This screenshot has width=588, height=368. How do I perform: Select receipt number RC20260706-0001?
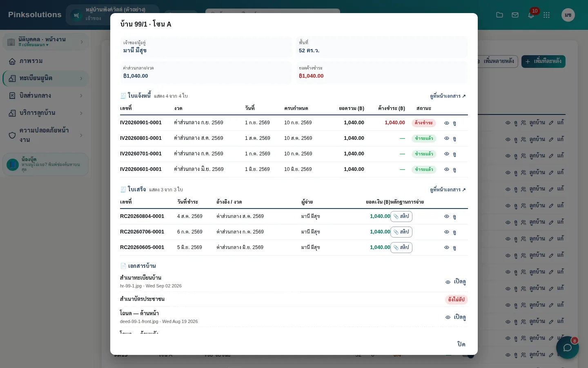coord(142,232)
